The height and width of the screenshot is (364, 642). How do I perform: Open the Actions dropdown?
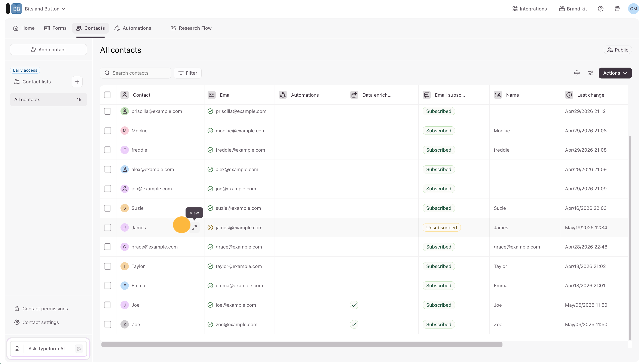click(x=615, y=73)
